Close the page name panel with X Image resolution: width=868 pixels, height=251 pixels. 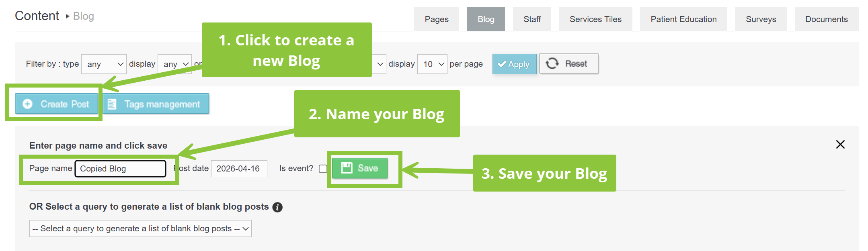coord(840,145)
